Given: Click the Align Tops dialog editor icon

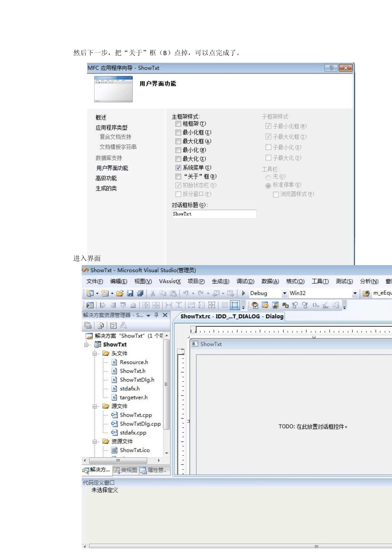Looking at the screenshot, I should (123, 305).
